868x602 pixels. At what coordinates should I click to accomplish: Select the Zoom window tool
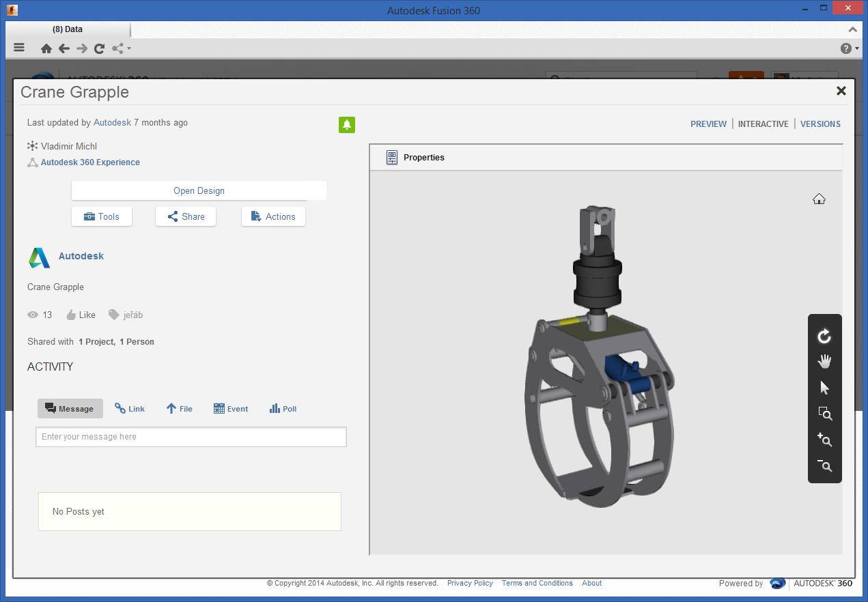pos(824,414)
